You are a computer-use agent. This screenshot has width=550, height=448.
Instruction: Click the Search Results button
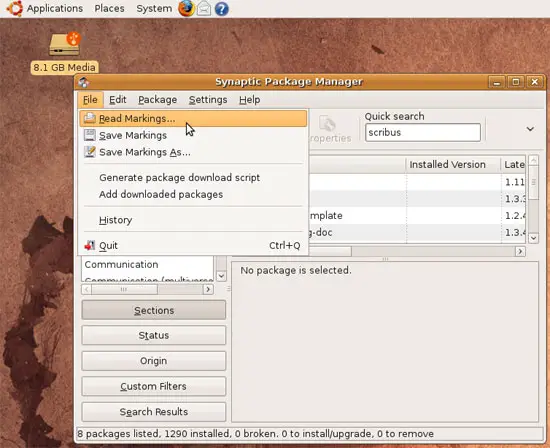[154, 412]
